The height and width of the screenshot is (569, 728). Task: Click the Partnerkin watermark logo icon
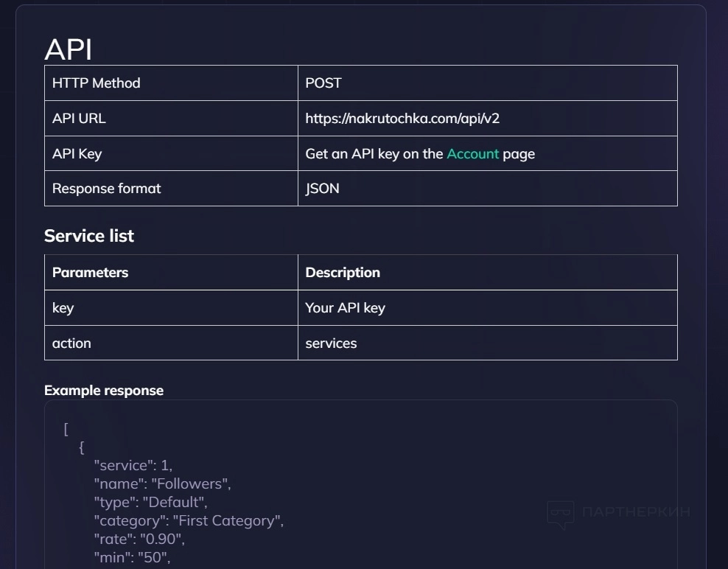[560, 514]
